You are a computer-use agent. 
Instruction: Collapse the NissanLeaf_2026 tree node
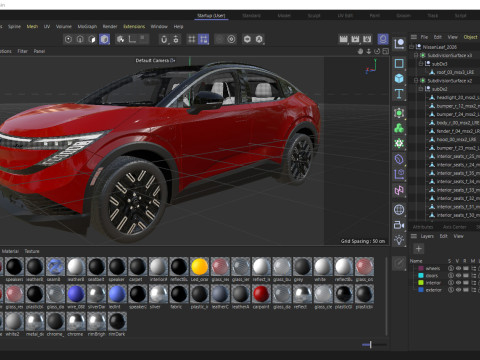411,47
